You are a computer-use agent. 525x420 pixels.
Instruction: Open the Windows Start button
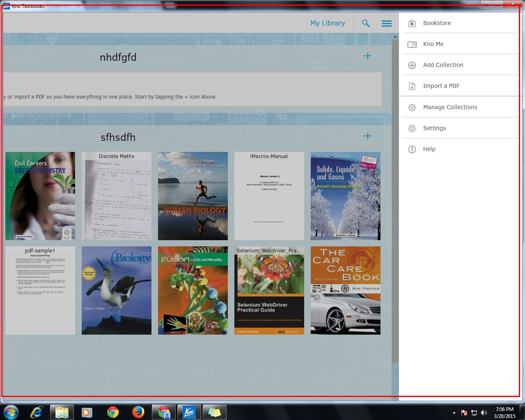(x=11, y=412)
